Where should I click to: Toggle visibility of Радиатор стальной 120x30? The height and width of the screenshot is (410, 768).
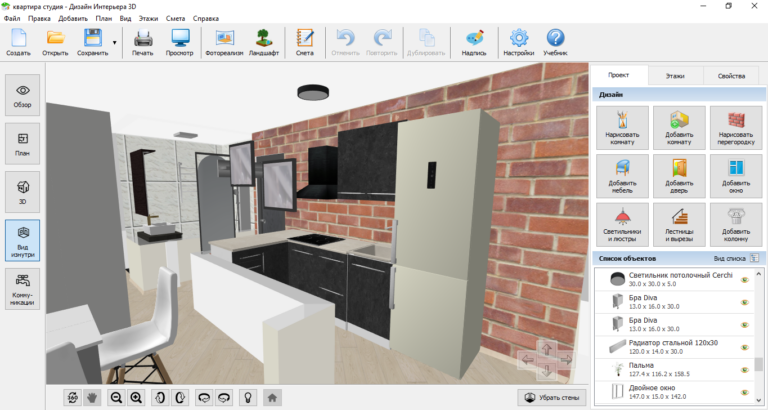click(x=744, y=347)
